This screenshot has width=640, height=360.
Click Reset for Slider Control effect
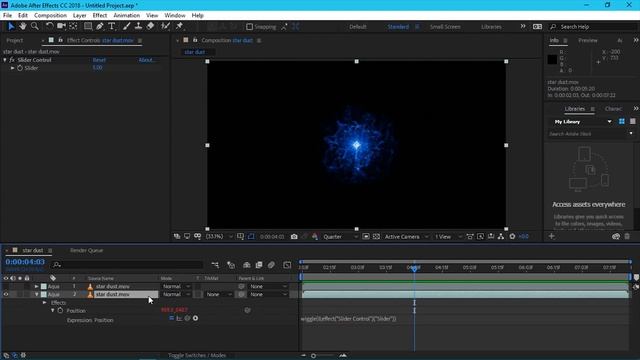click(99, 60)
